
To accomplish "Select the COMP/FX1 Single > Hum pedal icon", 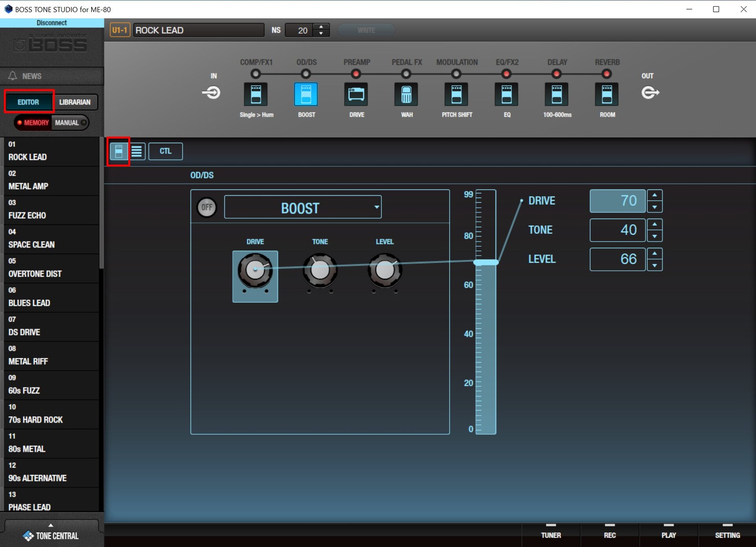I will click(x=256, y=94).
